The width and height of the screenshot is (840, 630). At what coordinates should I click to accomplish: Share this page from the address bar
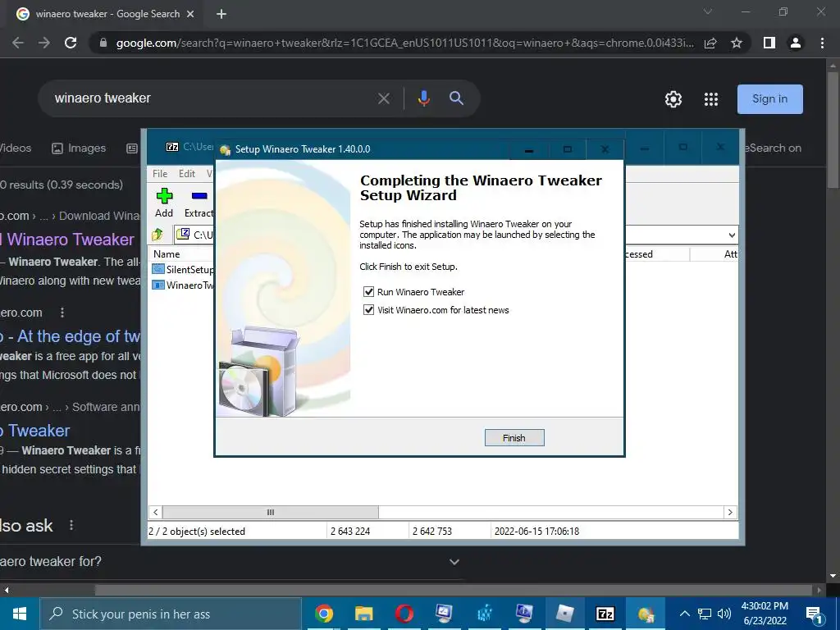click(710, 43)
